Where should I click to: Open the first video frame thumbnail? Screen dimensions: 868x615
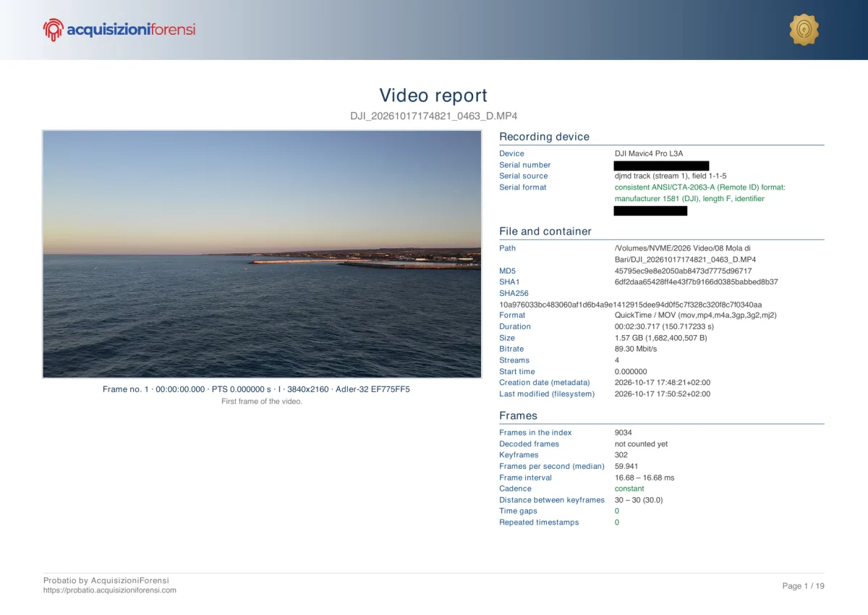coord(262,254)
